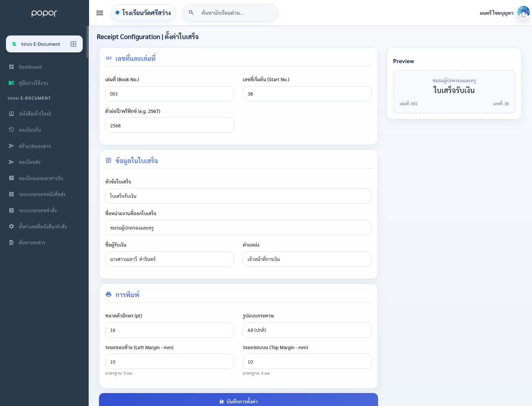This screenshot has width=532, height=406.
Task: Open หนังสือเข้า(ใหม่) menu item
Action: (44, 114)
